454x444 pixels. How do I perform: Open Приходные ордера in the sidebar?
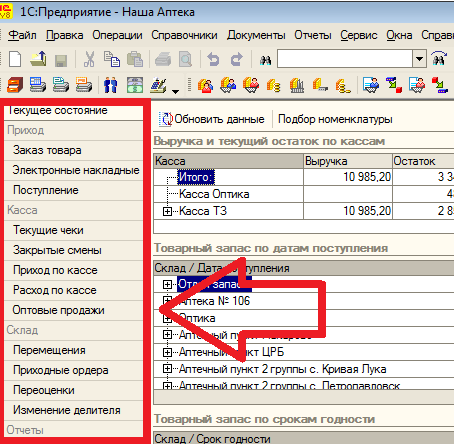(74, 370)
